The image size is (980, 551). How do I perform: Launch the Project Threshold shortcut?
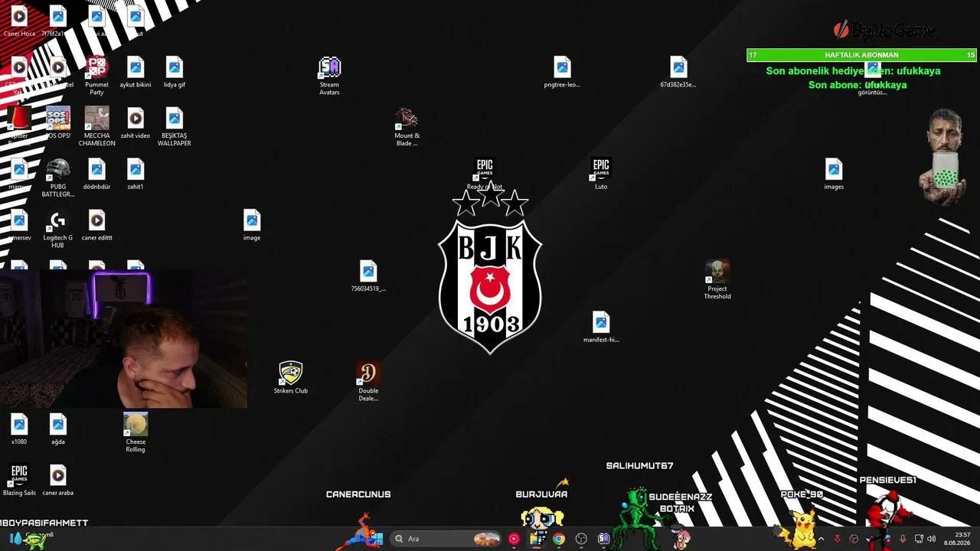click(x=717, y=280)
